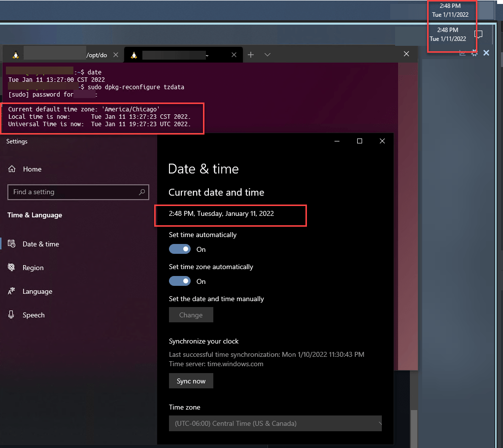Open the terminal tab dropdown chevron
The width and height of the screenshot is (503, 448).
coord(267,55)
